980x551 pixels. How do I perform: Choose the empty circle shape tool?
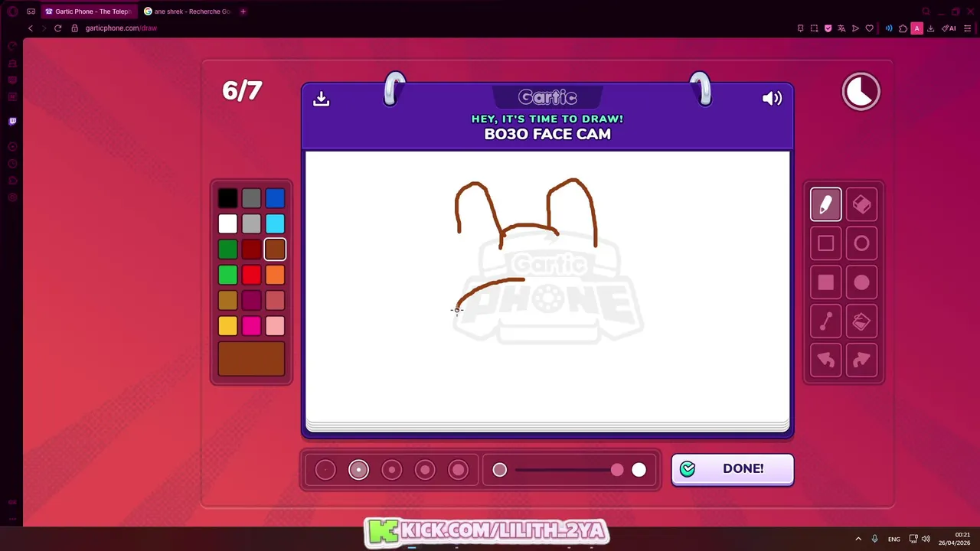click(861, 243)
